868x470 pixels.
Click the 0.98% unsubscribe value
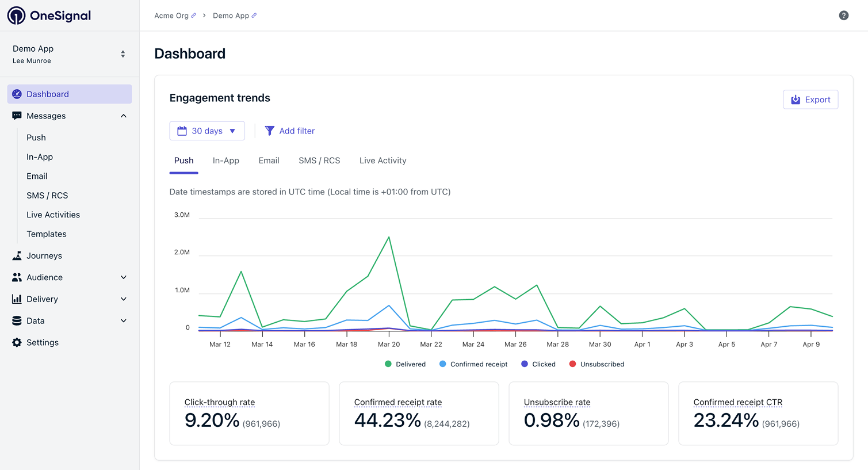click(552, 421)
